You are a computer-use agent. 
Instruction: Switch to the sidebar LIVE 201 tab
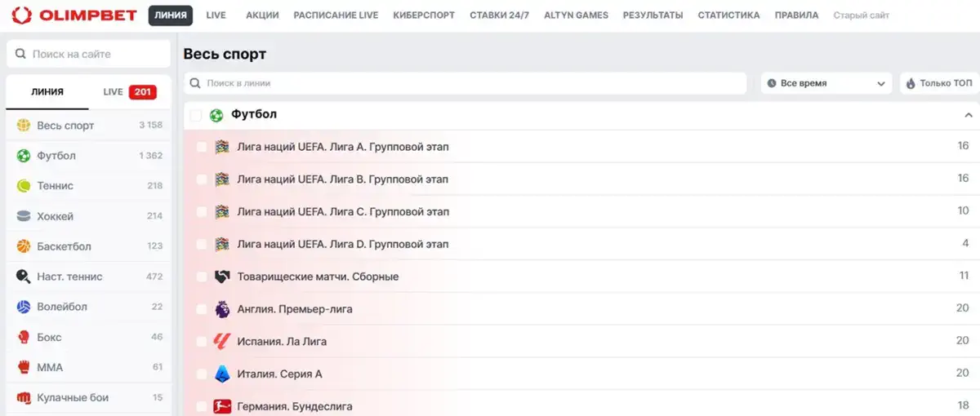point(130,92)
